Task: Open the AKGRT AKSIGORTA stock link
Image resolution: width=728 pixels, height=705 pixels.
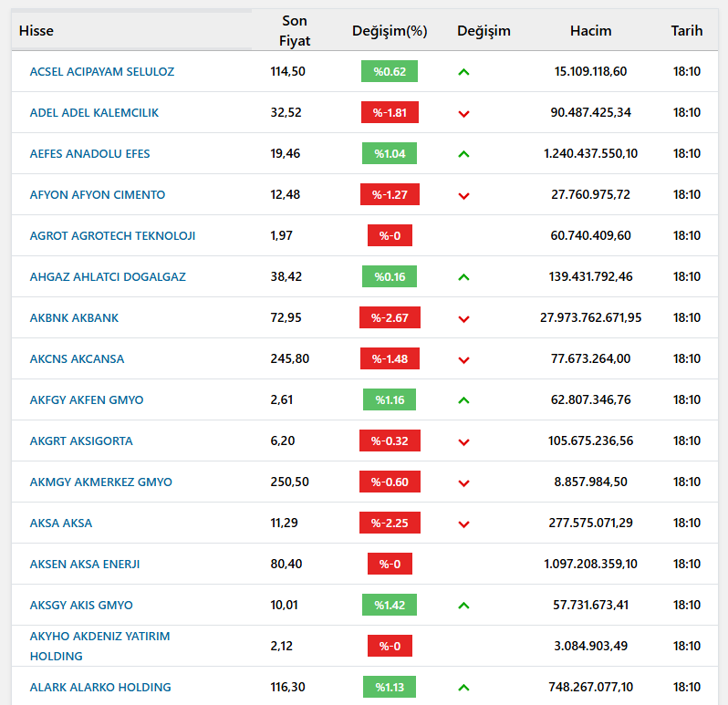Action: click(x=81, y=441)
